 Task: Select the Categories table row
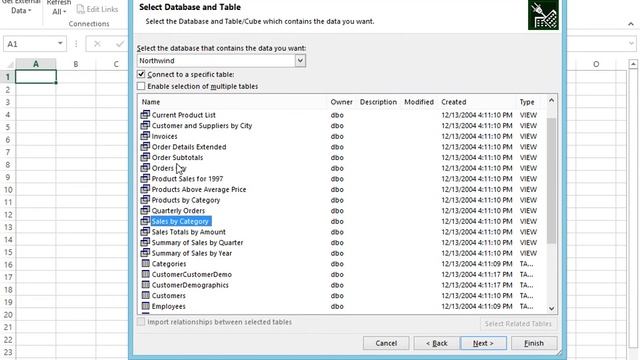(342, 263)
